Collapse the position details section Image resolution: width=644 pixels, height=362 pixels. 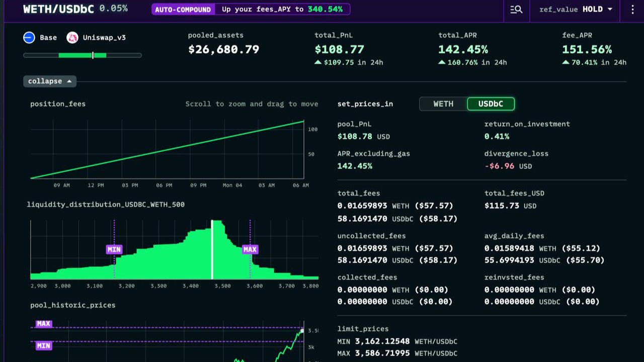(x=50, y=81)
